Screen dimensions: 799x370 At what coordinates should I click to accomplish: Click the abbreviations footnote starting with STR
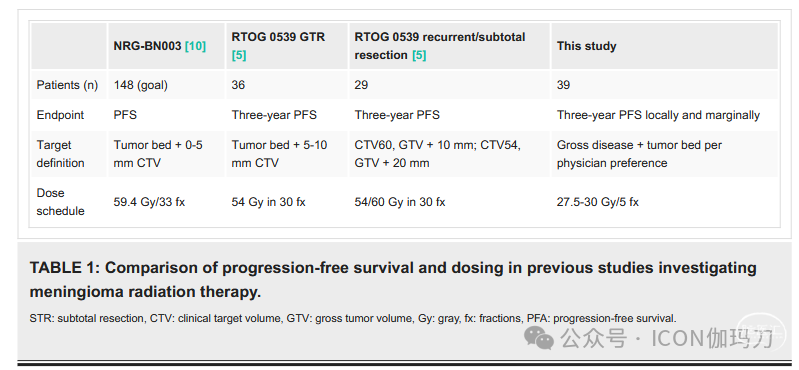coord(353,319)
